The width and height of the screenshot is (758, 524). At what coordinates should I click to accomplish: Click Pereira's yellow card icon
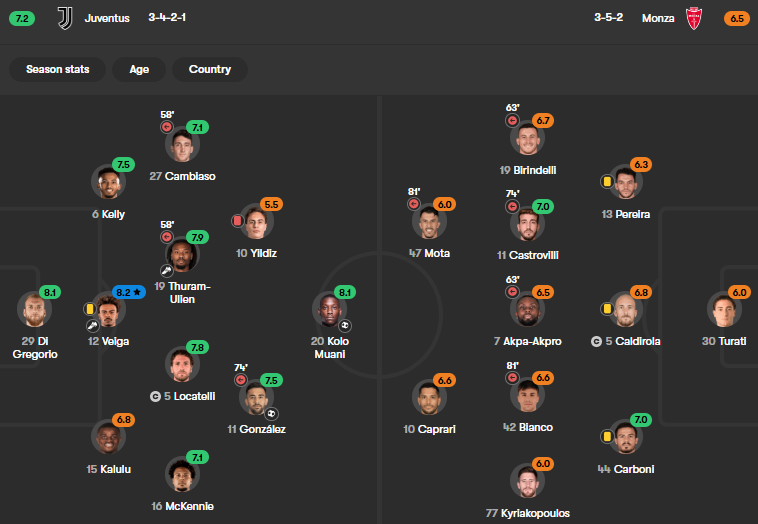607,182
